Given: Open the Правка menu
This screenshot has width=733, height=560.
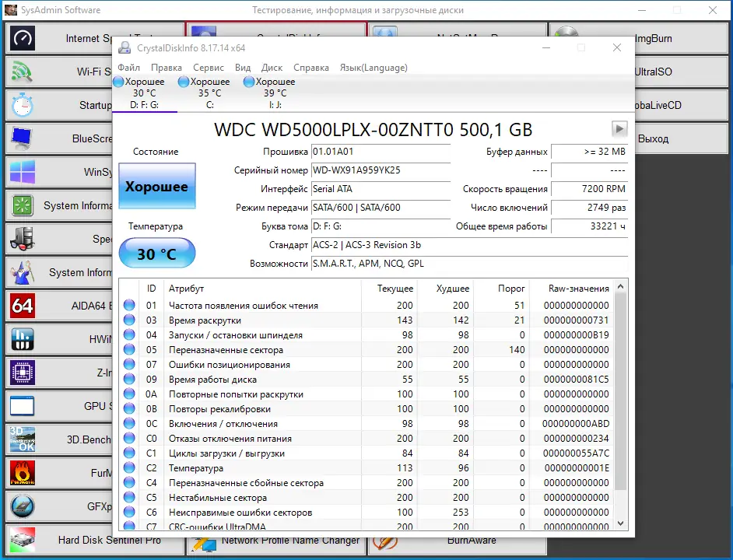Looking at the screenshot, I should [167, 68].
